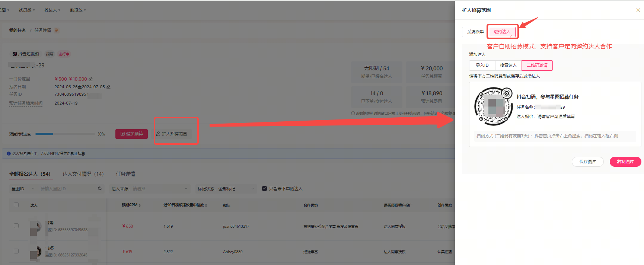The width and height of the screenshot is (644, 265).
Task: Click the 1,619 play count cell
Action: [168, 226]
